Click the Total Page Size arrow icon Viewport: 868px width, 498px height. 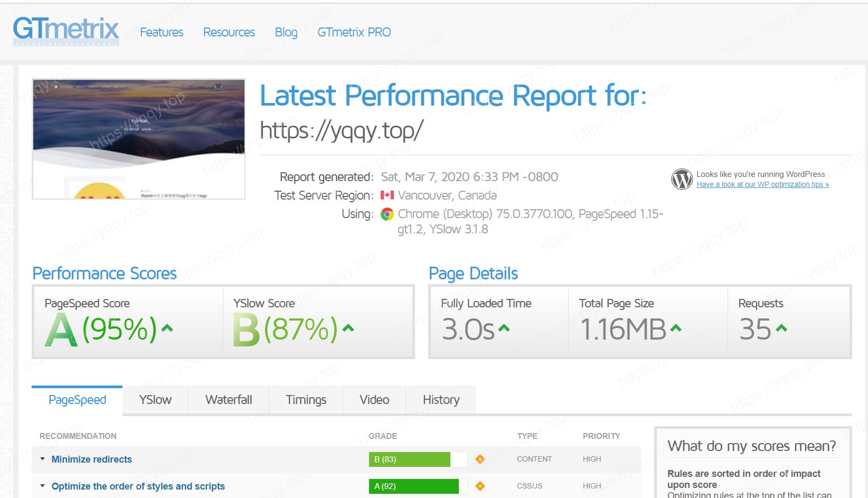[676, 328]
